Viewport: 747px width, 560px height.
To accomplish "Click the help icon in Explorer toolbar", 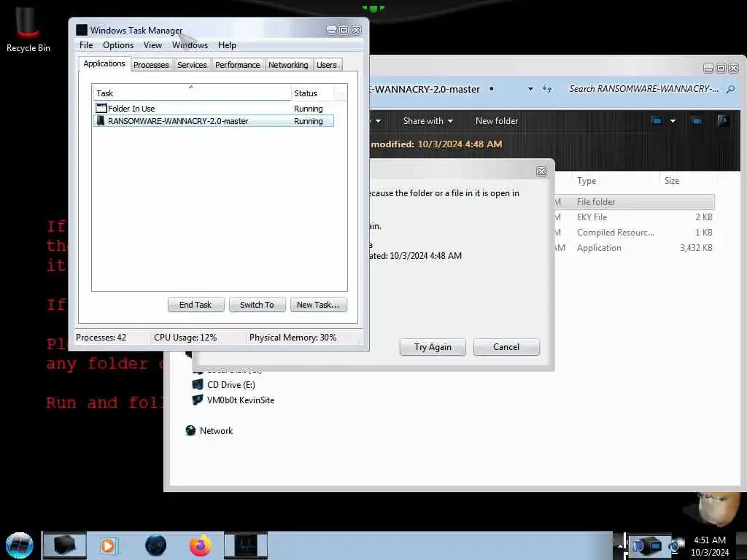I will click(x=723, y=121).
